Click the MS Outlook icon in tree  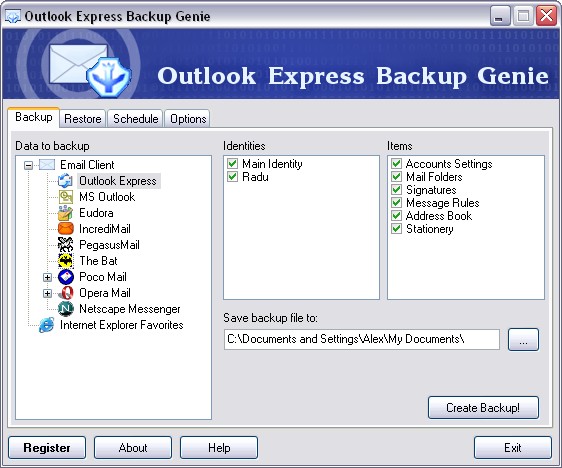point(66,197)
